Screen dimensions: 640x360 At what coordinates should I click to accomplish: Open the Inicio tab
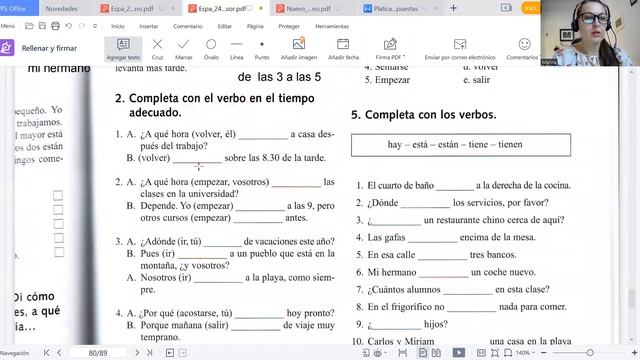pos(118,26)
